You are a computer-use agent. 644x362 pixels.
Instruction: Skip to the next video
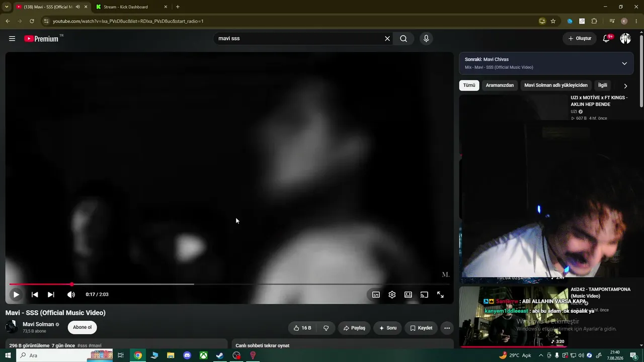click(51, 295)
